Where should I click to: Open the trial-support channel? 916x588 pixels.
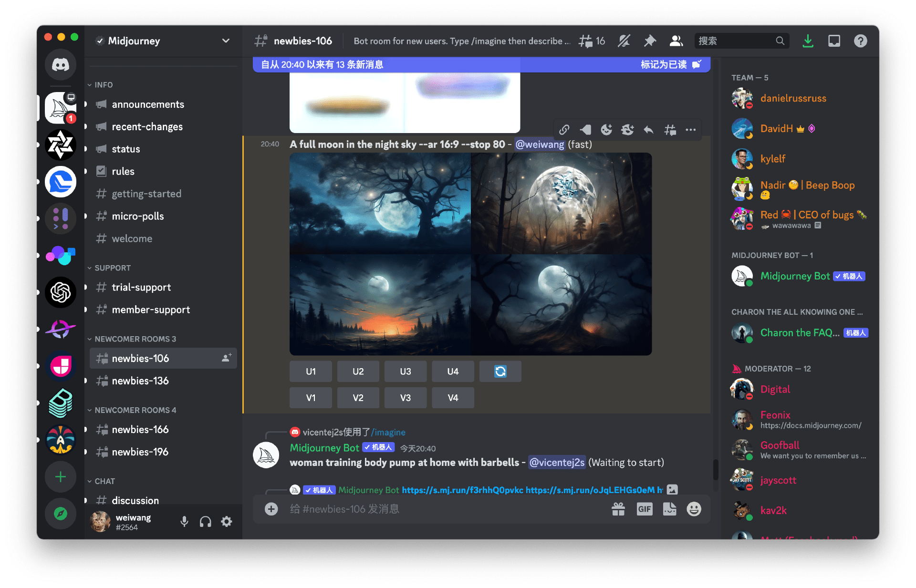(x=141, y=287)
